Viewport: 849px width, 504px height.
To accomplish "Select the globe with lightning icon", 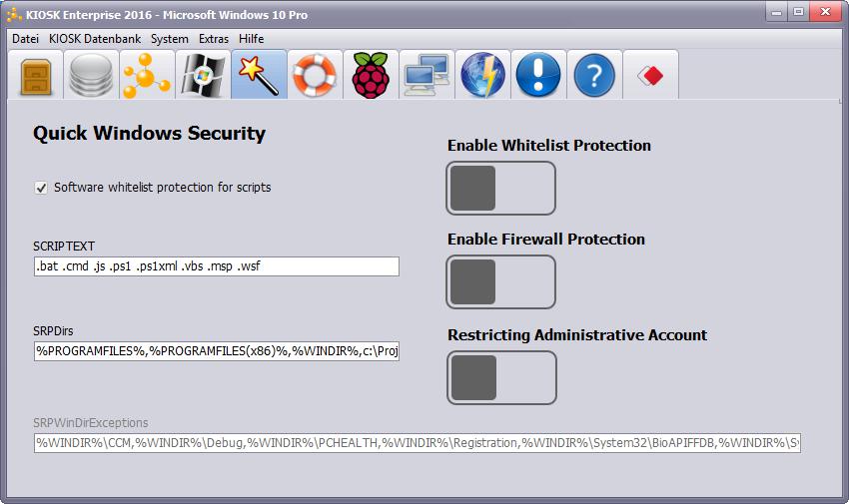I will click(x=482, y=75).
